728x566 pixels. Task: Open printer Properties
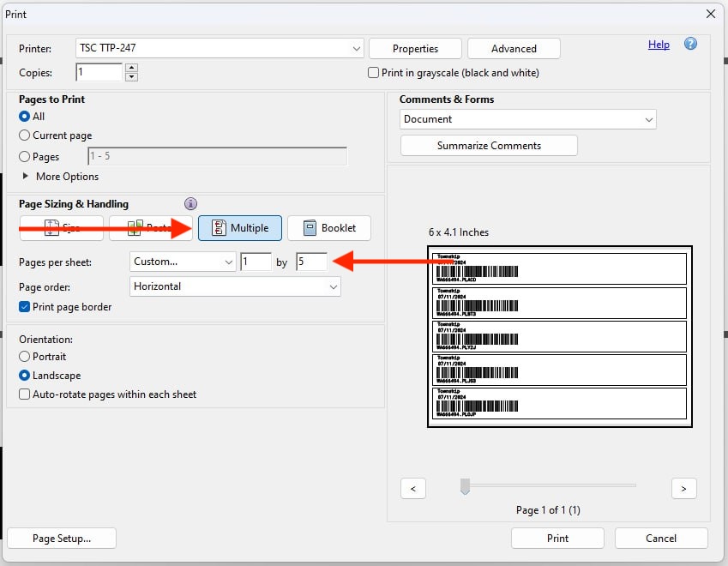[415, 49]
